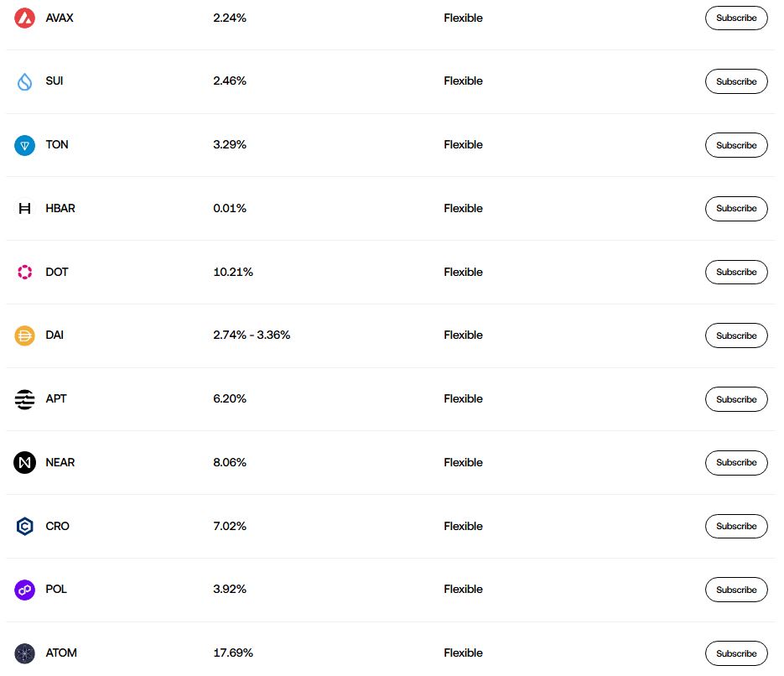Select the pink DOT coin icon

pyautogui.click(x=24, y=272)
